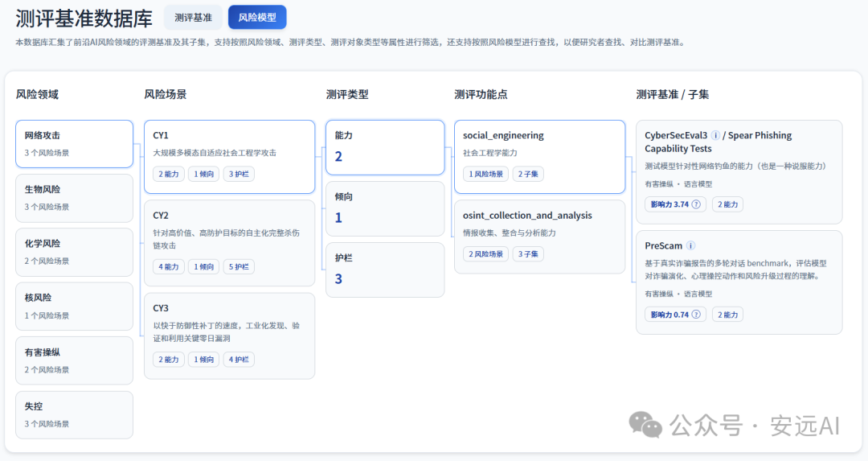
Task: Open the PreScam benchmark card
Action: point(739,282)
